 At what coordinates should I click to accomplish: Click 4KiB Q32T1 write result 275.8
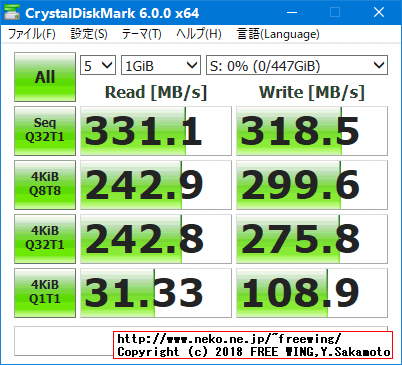point(312,239)
